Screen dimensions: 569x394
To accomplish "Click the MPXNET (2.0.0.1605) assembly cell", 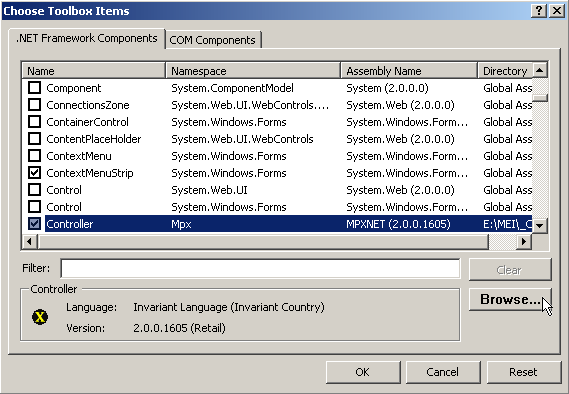I will tap(398, 224).
